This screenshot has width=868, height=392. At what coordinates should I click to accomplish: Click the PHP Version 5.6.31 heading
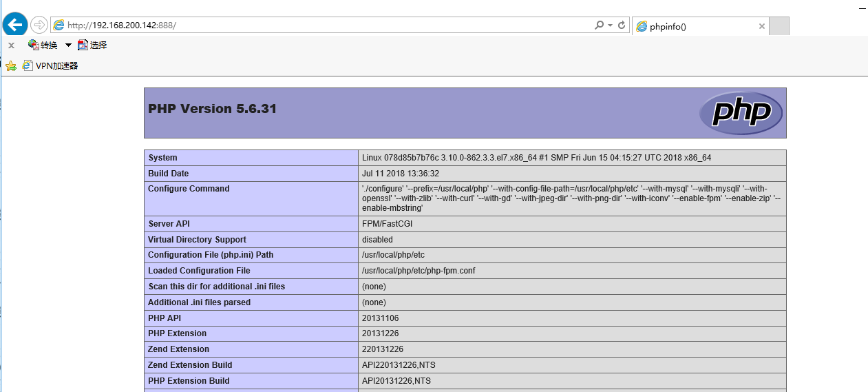(x=212, y=109)
